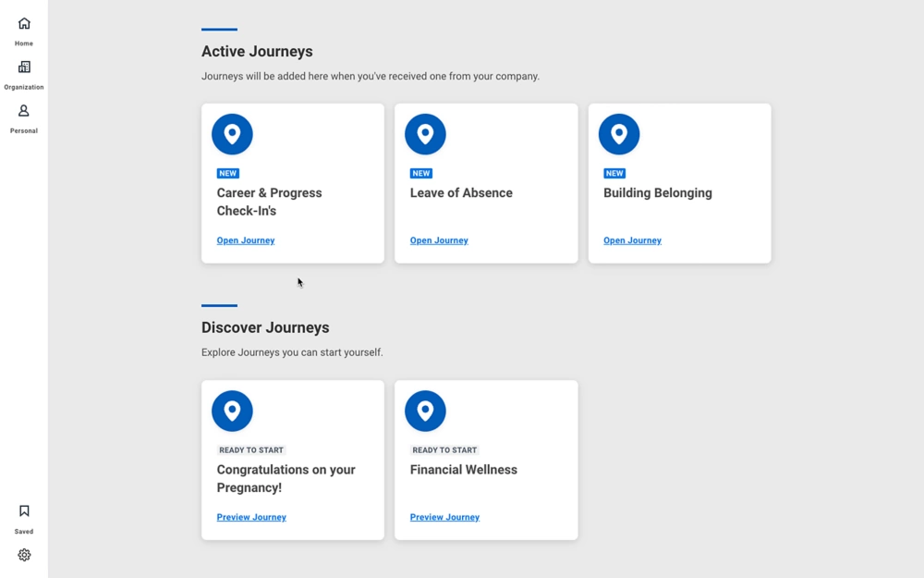Click the Financial Wellness pin icon
This screenshot has width=924, height=578.
425,411
